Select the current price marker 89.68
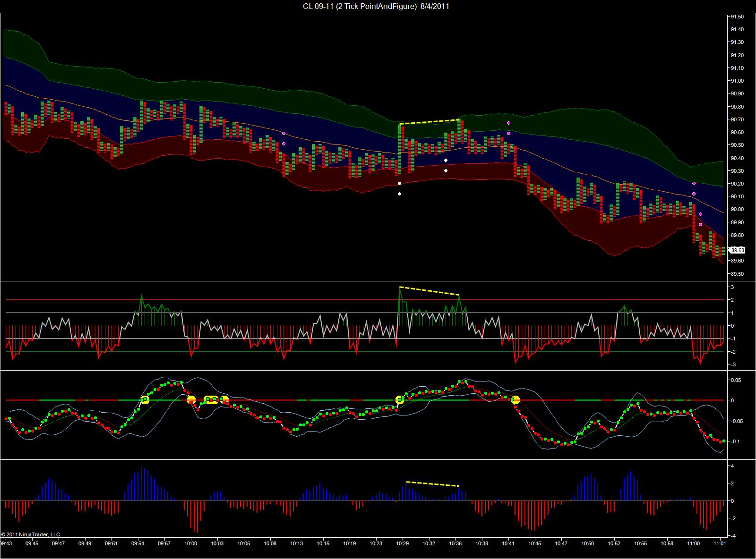The image size is (756, 559). [x=737, y=250]
